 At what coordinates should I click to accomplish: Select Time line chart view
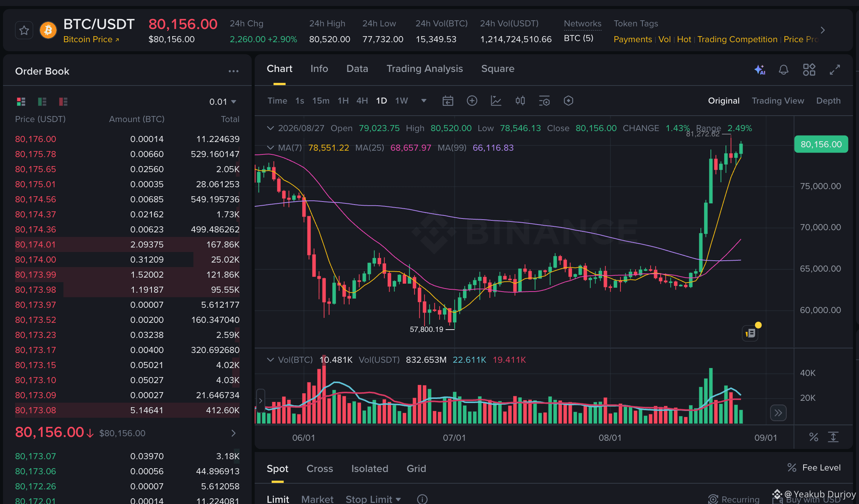tap(277, 101)
